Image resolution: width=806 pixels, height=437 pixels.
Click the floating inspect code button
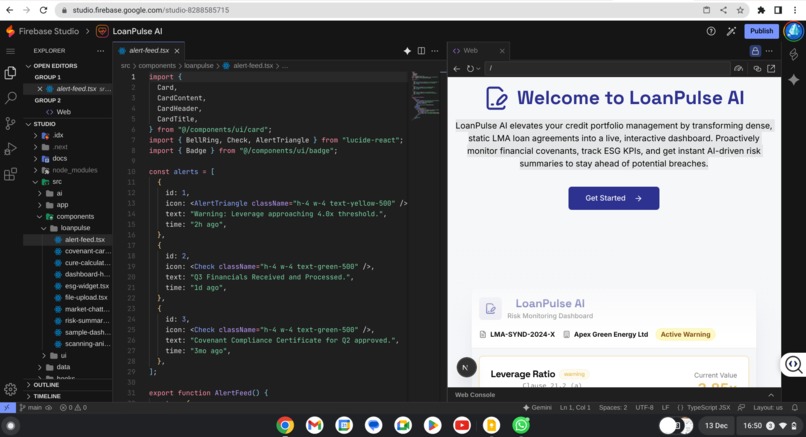click(x=793, y=365)
